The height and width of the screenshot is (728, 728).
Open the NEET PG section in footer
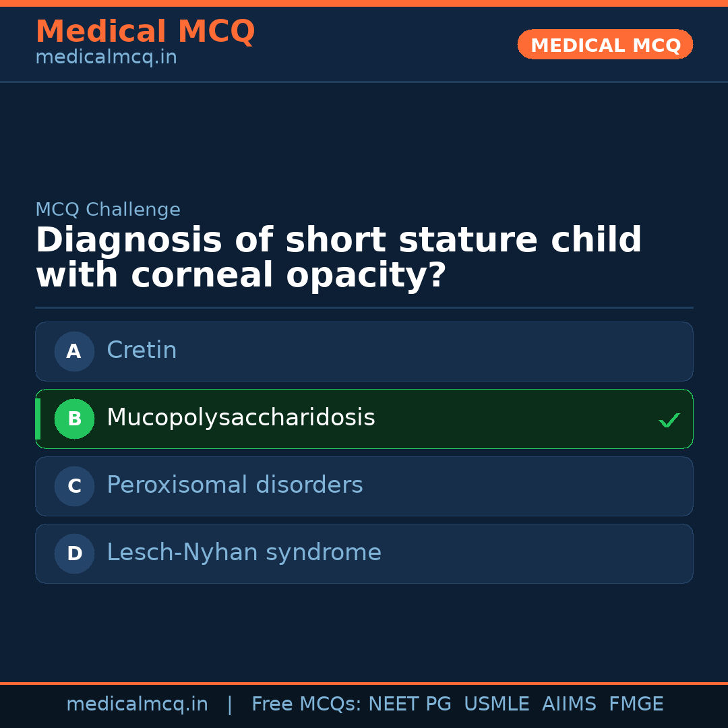[x=409, y=704]
